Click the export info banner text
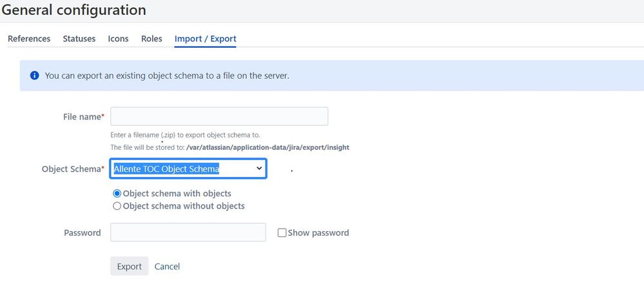644x288 pixels. pos(167,76)
